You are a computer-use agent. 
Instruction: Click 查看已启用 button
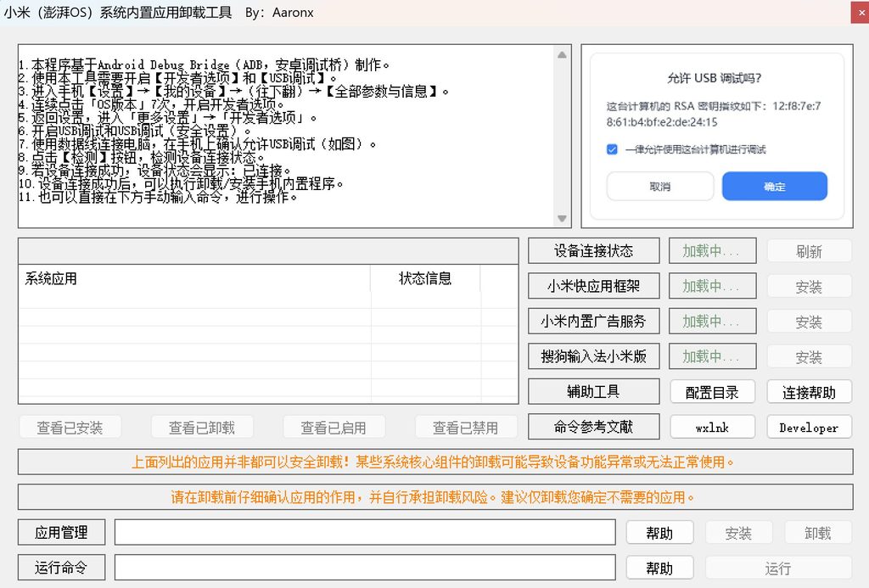pyautogui.click(x=334, y=428)
